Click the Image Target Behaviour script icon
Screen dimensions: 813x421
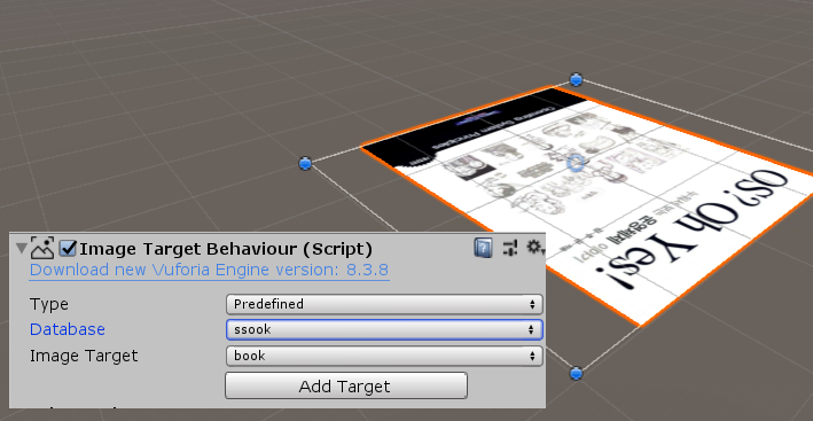(43, 248)
